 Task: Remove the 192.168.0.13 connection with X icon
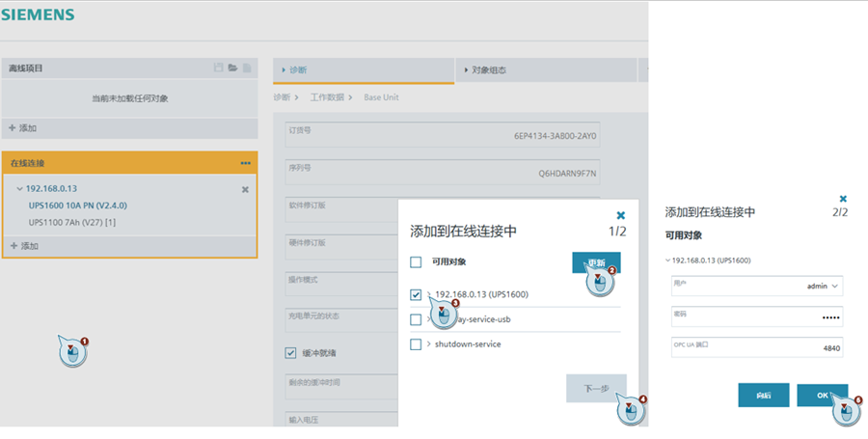[245, 189]
